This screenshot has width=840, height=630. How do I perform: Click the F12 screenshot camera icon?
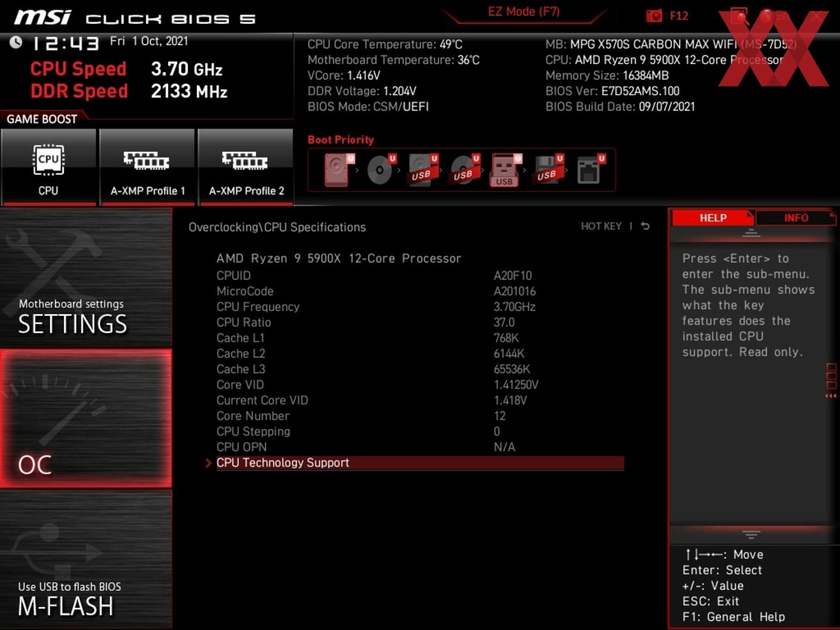click(653, 15)
